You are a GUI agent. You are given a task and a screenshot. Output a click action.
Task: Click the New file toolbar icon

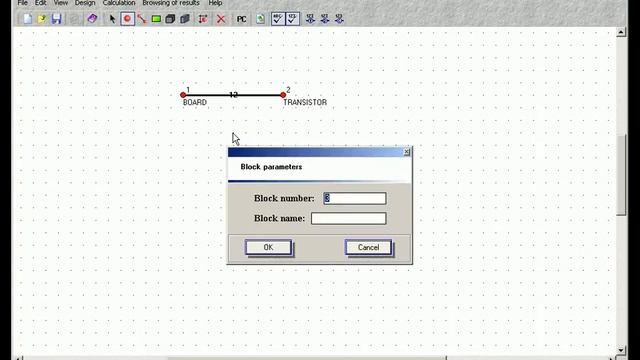(x=27, y=19)
